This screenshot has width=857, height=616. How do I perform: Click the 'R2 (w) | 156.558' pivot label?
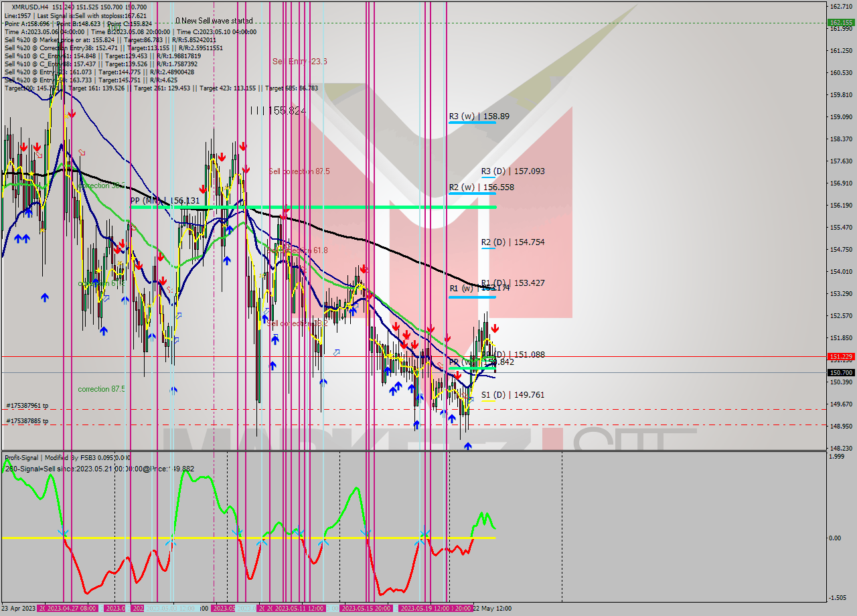pos(481,187)
